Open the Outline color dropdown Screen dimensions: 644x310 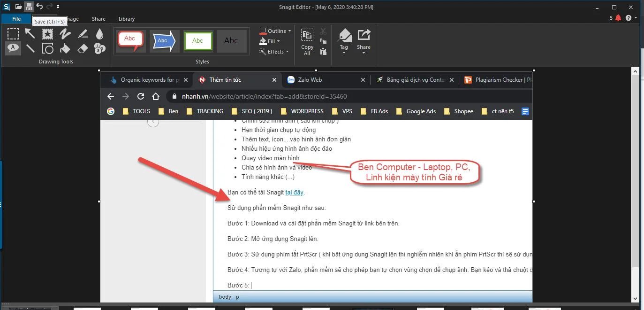point(275,31)
